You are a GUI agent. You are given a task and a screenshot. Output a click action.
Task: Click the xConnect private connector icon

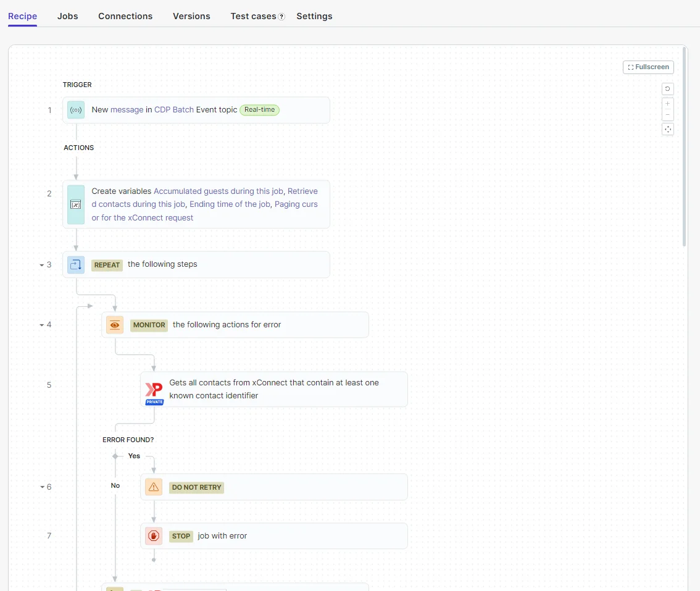click(154, 393)
